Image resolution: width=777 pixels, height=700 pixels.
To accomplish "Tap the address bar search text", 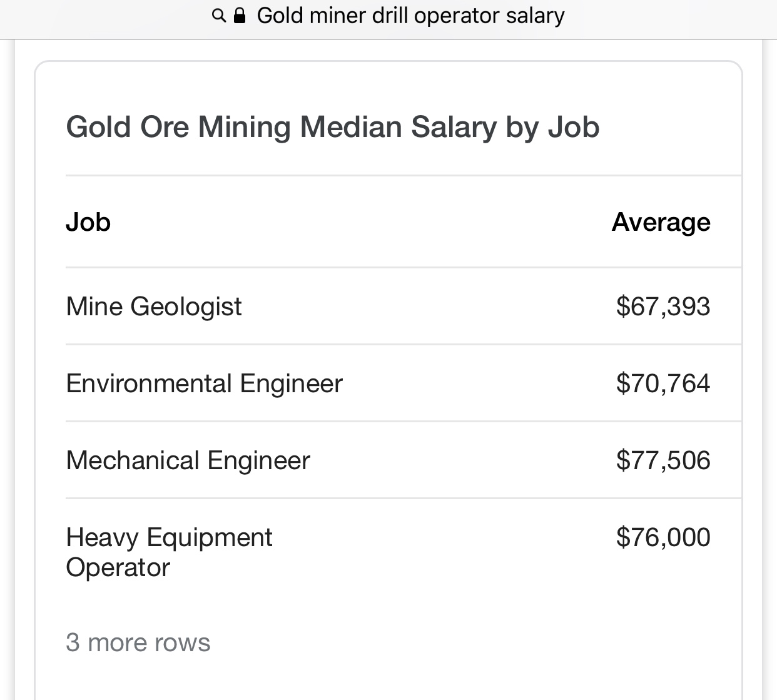I will coord(410,16).
